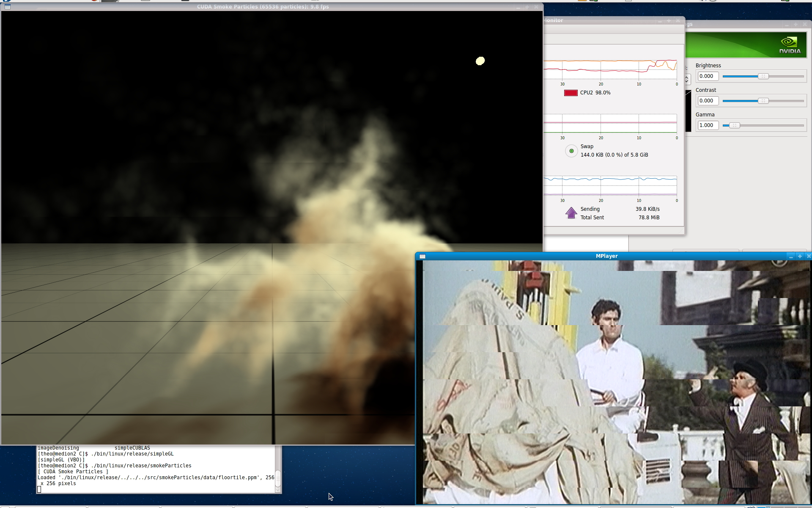Image resolution: width=812 pixels, height=508 pixels.
Task: Click the yellow light sphere in smoke scene
Action: 480,61
